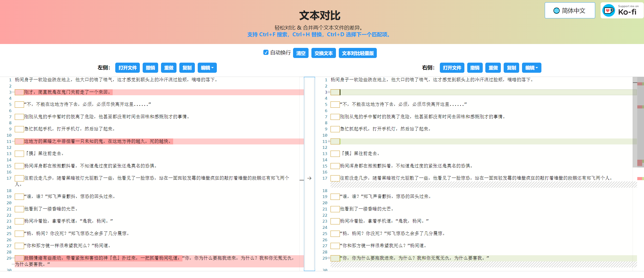Click the globe icon for language selection
This screenshot has height=278, width=644.
pyautogui.click(x=556, y=11)
